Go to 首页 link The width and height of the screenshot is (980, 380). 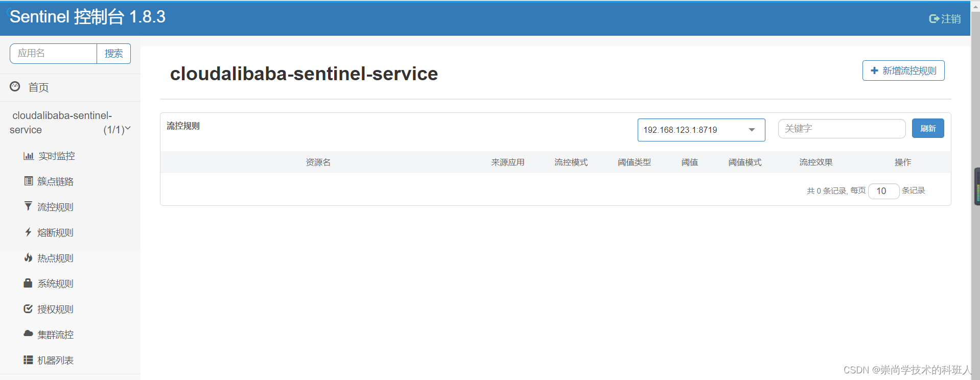tap(38, 87)
